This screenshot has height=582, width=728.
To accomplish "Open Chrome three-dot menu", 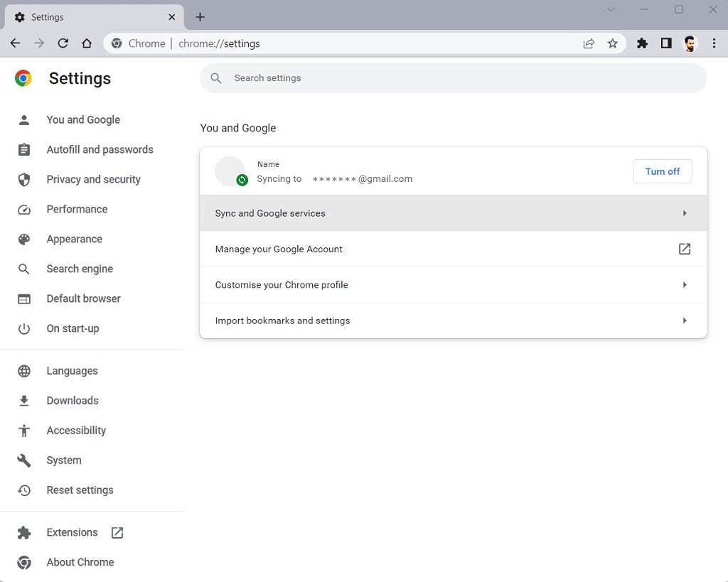I will click(x=714, y=43).
